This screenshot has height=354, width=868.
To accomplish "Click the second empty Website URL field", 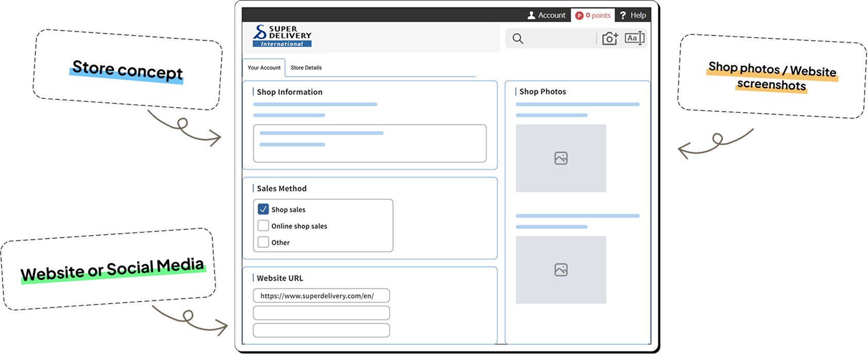I will click(x=321, y=313).
